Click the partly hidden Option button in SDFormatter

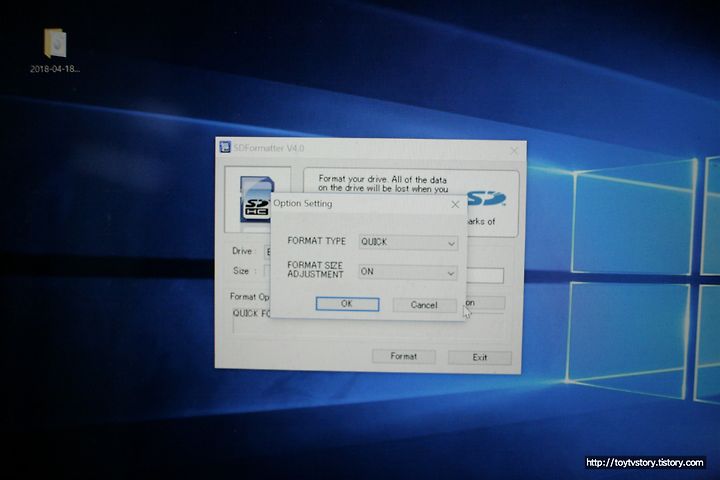coord(485,303)
